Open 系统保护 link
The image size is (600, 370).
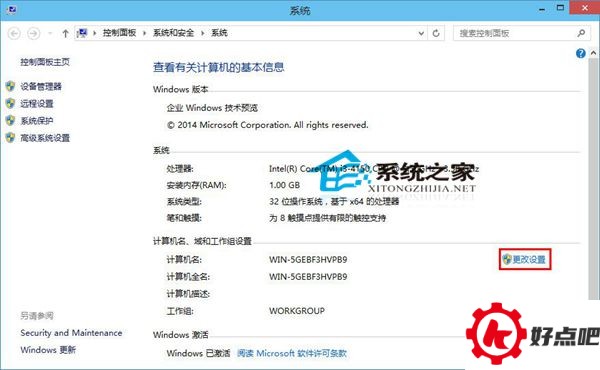pyautogui.click(x=37, y=121)
